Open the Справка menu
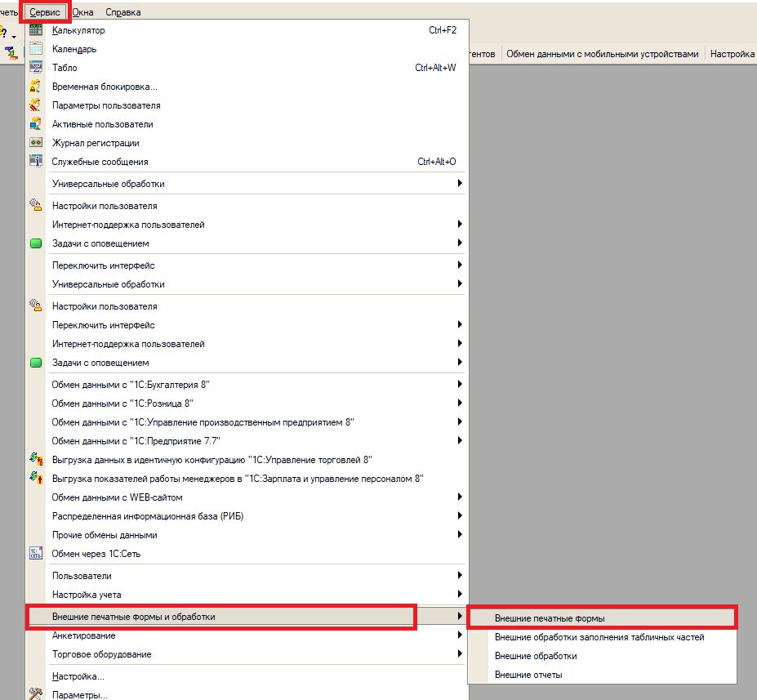 tap(123, 12)
